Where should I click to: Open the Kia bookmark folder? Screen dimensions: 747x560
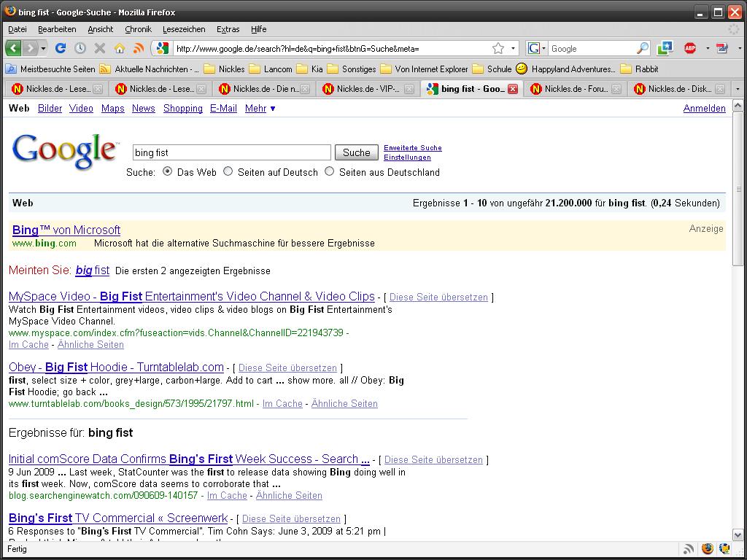click(x=309, y=69)
